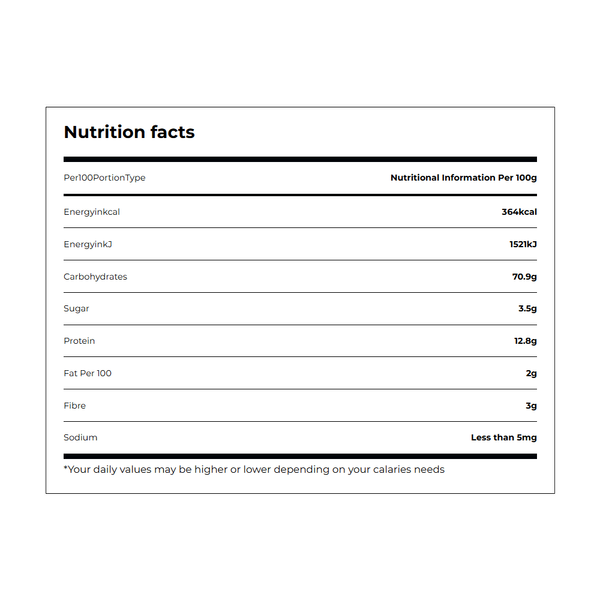Select the Fat Per 100 label
This screenshot has width=600, height=600.
tap(88, 373)
